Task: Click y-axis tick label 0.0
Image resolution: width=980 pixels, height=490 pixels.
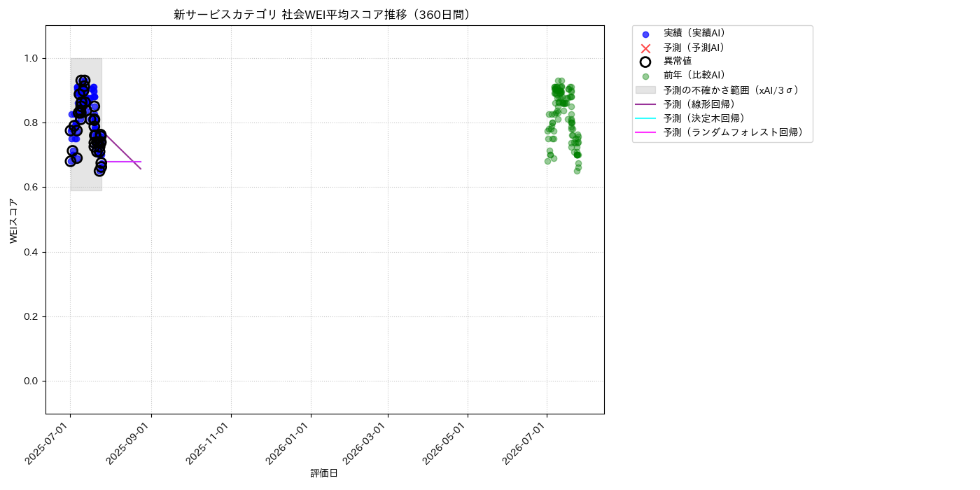Action: (x=32, y=381)
